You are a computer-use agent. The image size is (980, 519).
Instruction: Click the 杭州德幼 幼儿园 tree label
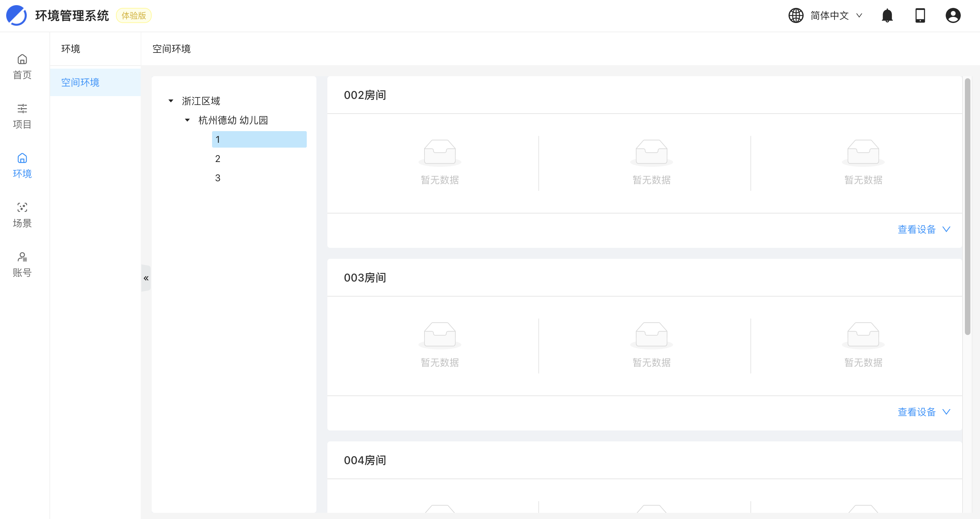pos(233,120)
